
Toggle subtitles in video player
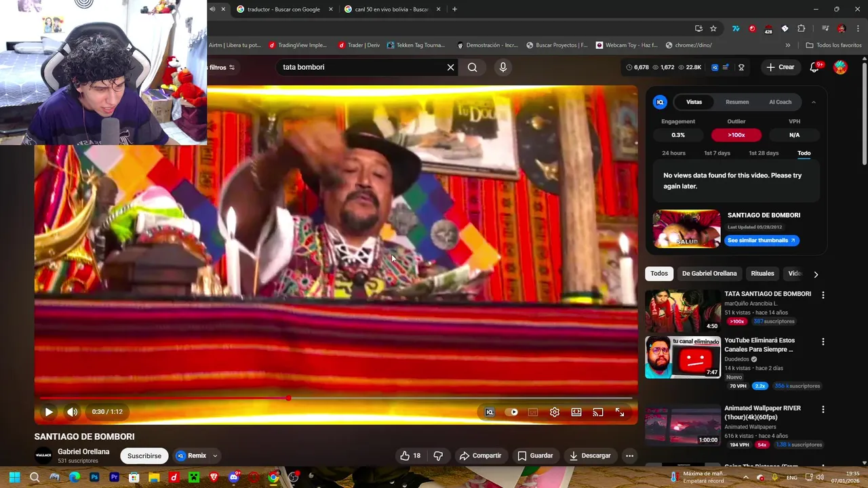click(533, 412)
